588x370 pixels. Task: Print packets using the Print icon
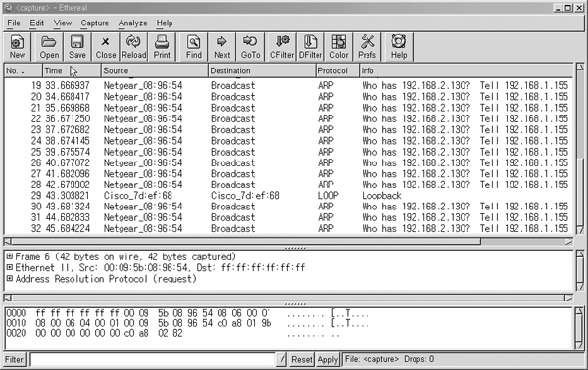(162, 46)
